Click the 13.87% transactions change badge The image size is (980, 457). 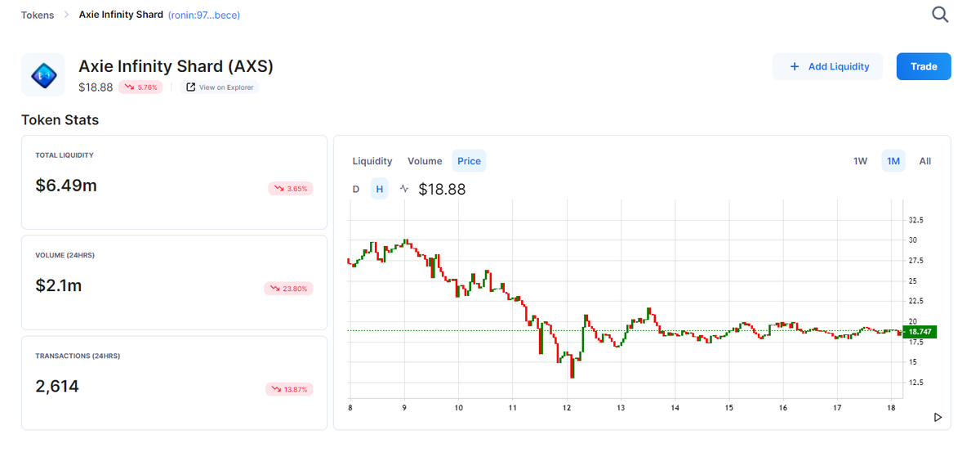pos(289,389)
